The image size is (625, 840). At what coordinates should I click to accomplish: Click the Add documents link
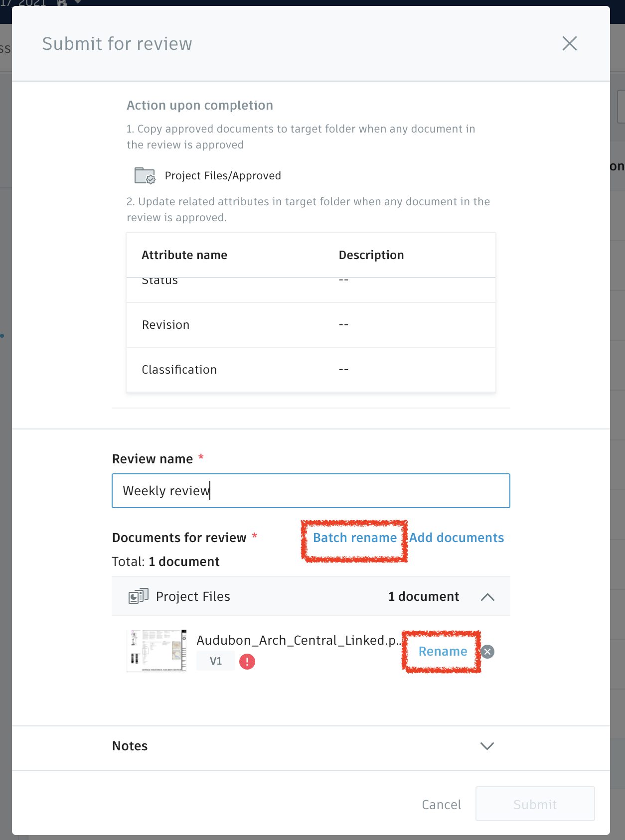[x=457, y=538]
